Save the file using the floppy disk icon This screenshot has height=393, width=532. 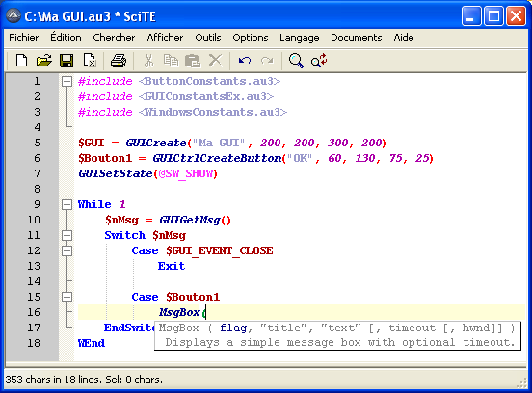pos(66,61)
